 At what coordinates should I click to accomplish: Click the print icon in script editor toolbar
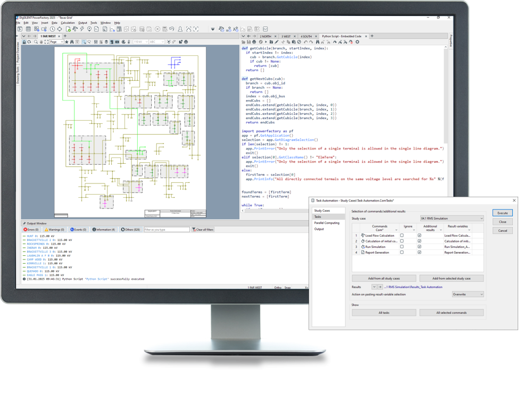[254, 42]
